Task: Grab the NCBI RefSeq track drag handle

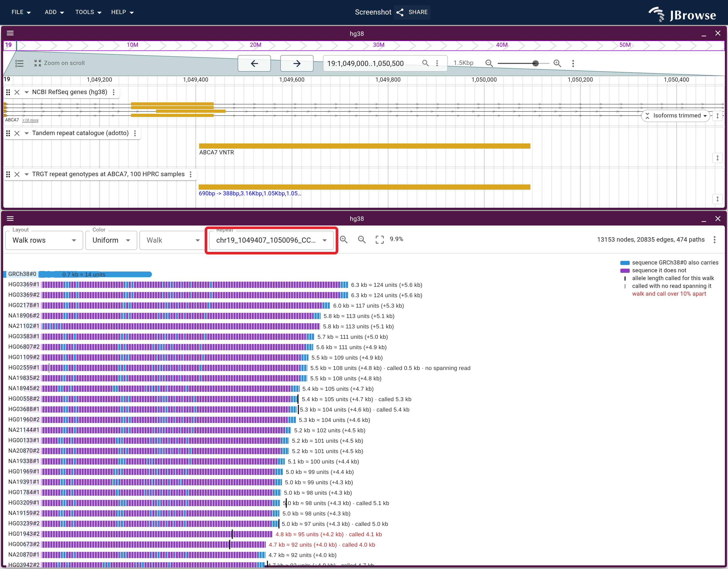Action: point(8,92)
